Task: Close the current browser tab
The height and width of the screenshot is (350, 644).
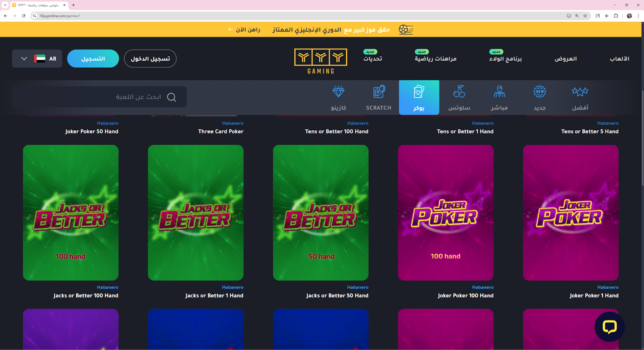Action: click(64, 5)
